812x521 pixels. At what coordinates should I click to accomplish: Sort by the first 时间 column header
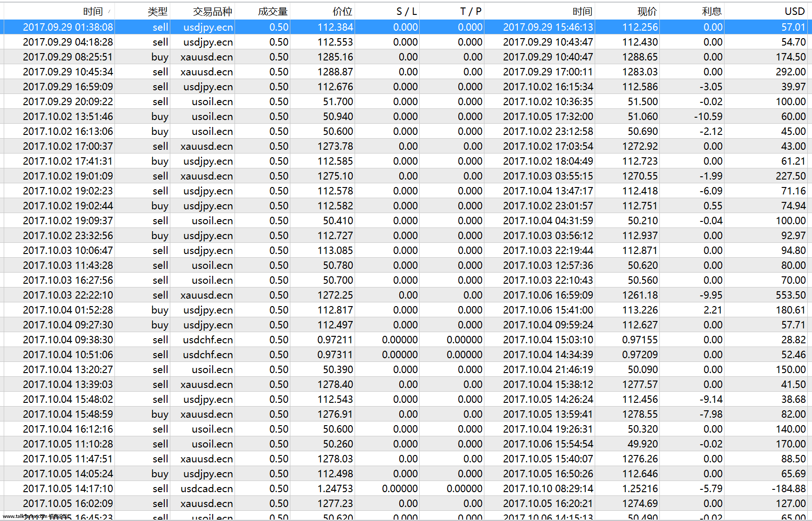point(93,12)
